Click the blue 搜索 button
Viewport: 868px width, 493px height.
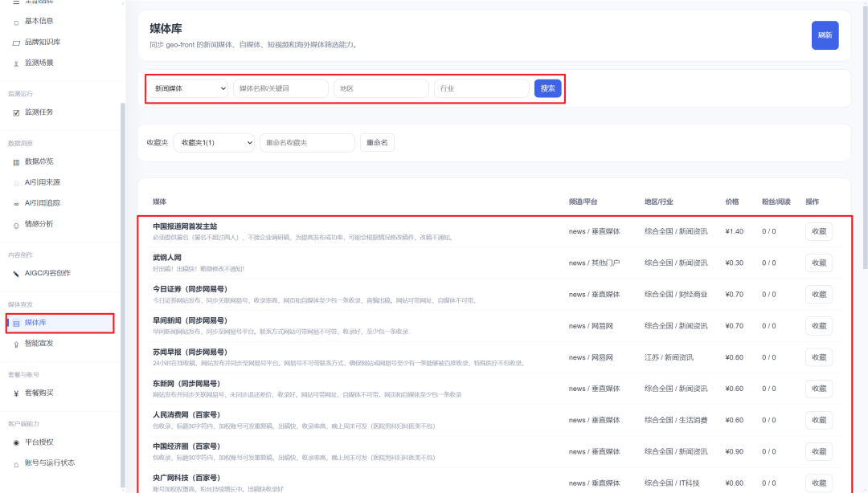click(547, 88)
